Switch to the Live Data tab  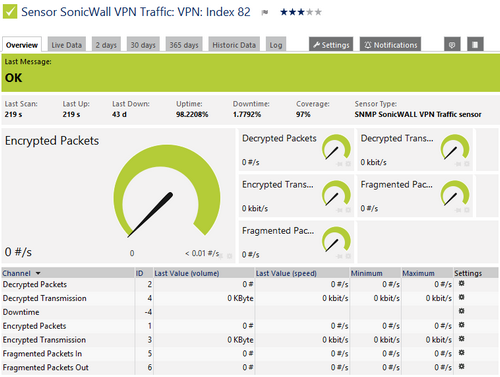(67, 45)
